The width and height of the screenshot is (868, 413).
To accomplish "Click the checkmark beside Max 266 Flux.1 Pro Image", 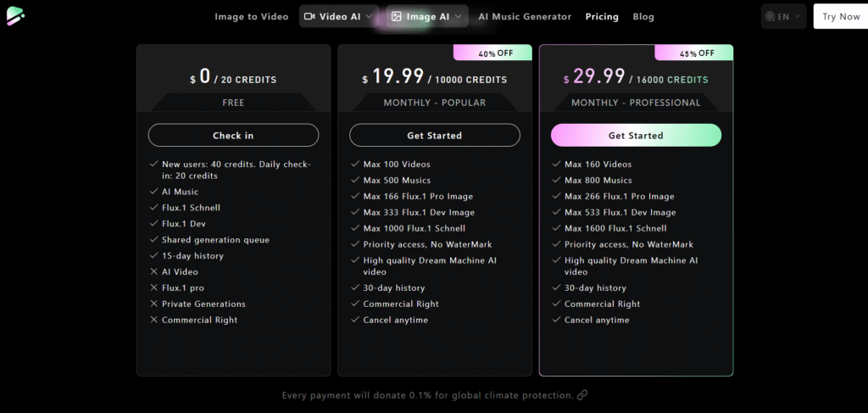I will pos(557,197).
